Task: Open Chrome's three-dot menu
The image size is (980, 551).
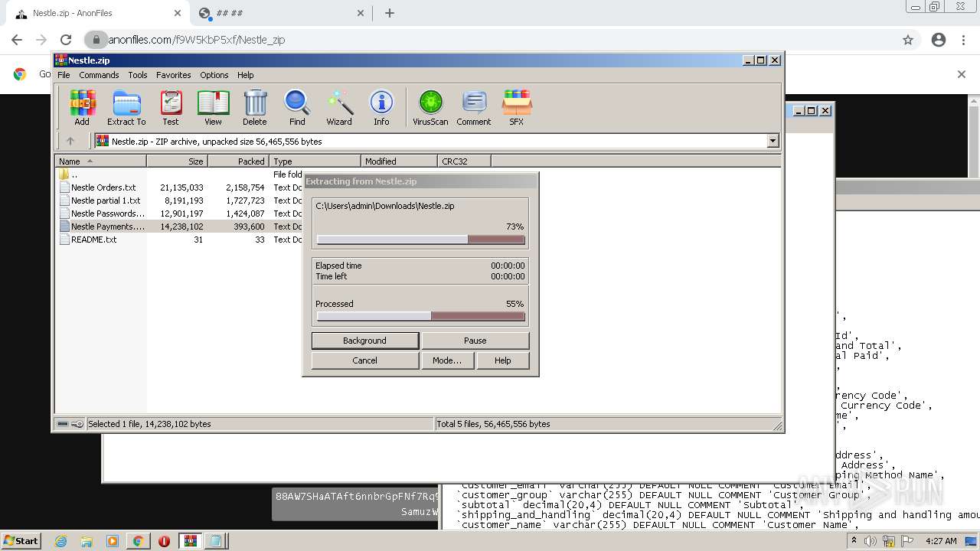Action: 965,40
